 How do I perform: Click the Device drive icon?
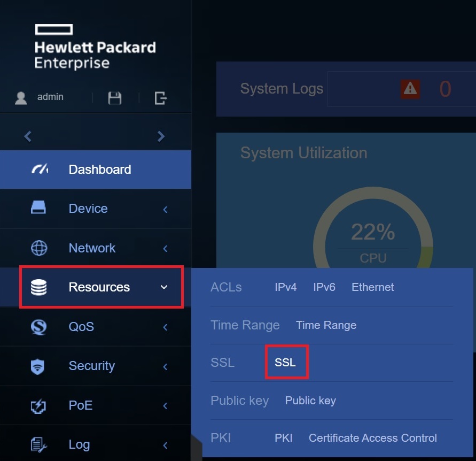point(38,208)
